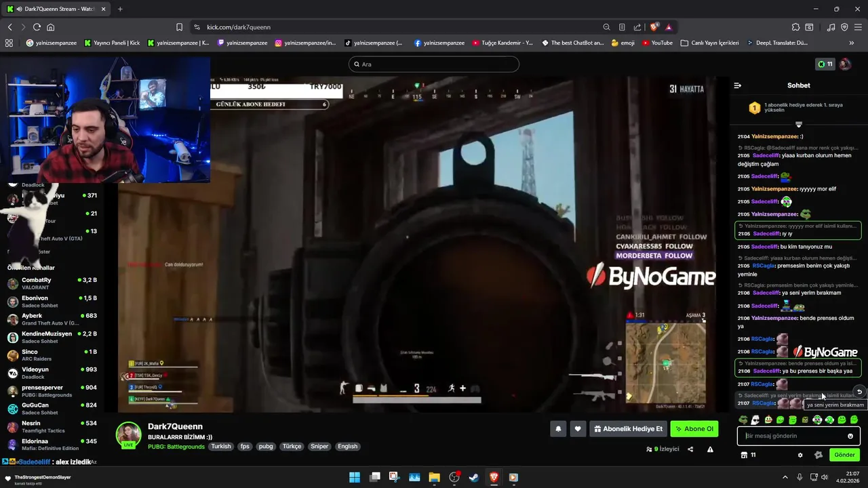This screenshot has width=868, height=488.
Task: Open GuGuCan channel in sidebar
Action: [x=53, y=409]
